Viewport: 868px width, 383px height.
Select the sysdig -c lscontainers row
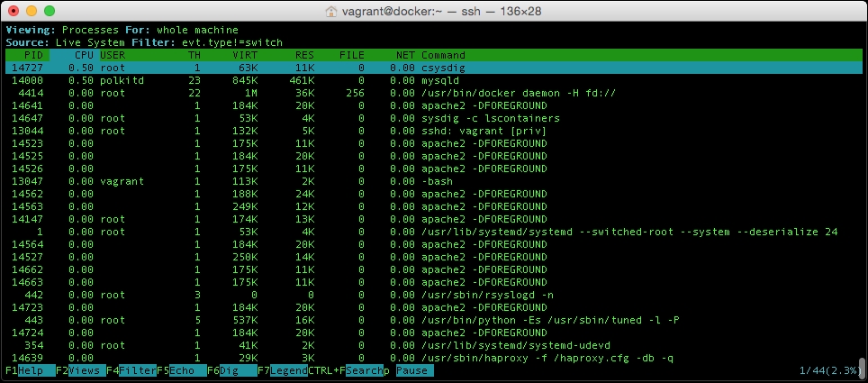pyautogui.click(x=434, y=118)
